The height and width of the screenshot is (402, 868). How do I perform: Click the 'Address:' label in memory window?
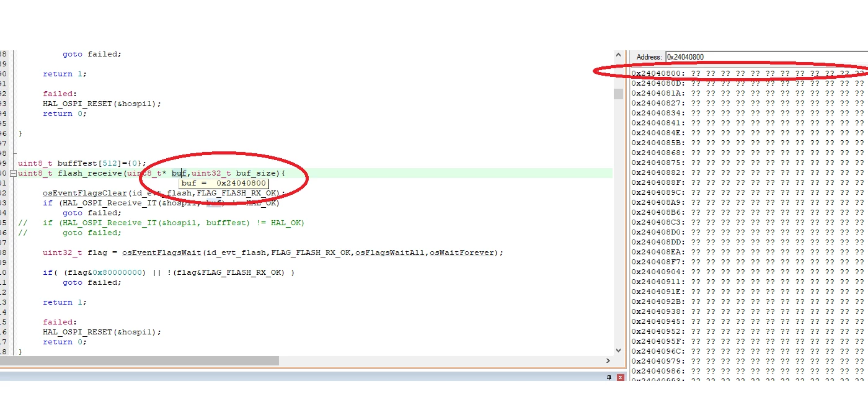pos(649,57)
